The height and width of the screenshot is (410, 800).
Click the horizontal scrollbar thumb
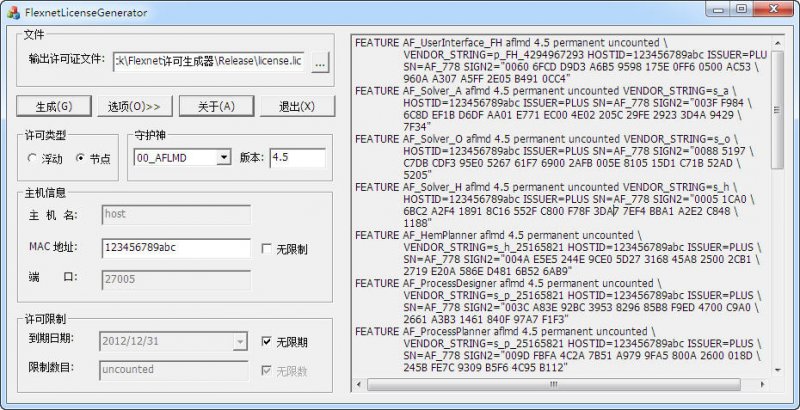[x=554, y=384]
